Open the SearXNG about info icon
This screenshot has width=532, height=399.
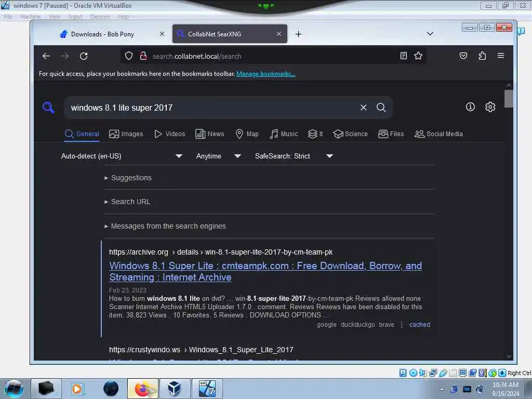470,107
